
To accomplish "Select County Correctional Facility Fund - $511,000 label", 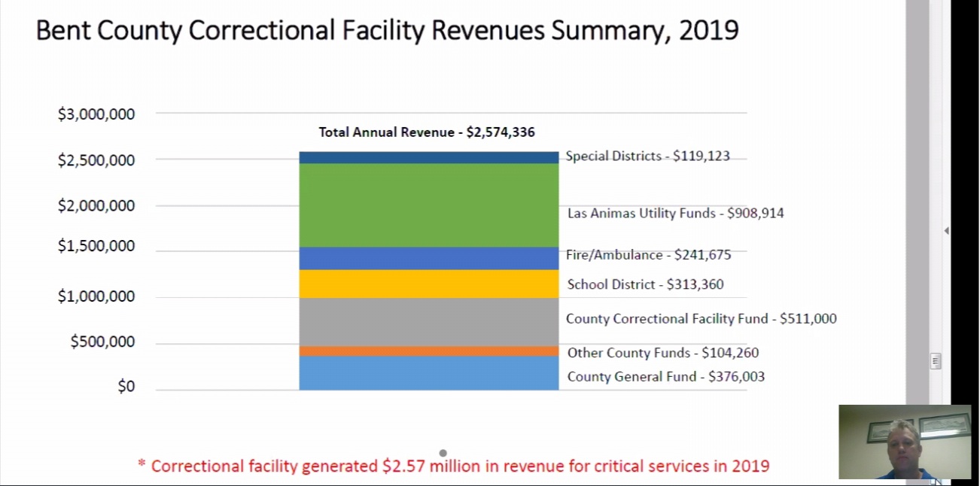I will 701,319.
